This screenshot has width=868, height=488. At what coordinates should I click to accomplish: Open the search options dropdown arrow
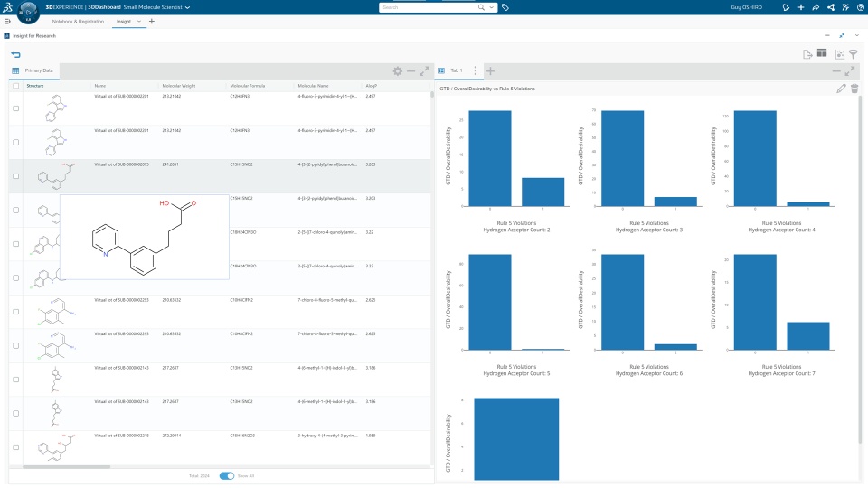point(491,7)
